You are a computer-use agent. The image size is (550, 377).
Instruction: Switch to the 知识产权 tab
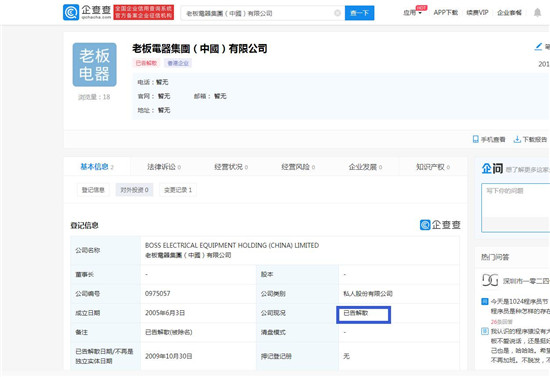pos(433,167)
